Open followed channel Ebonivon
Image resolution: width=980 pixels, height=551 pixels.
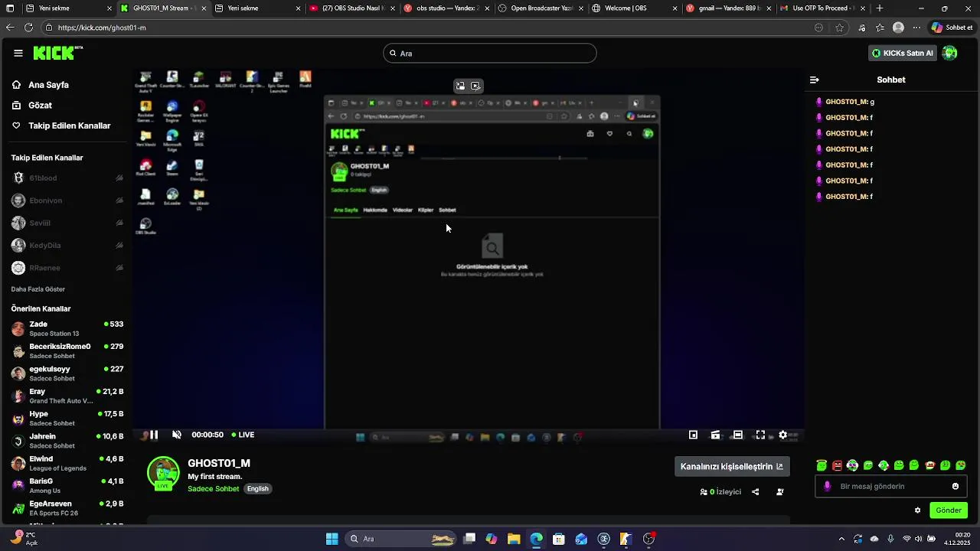(x=67, y=201)
